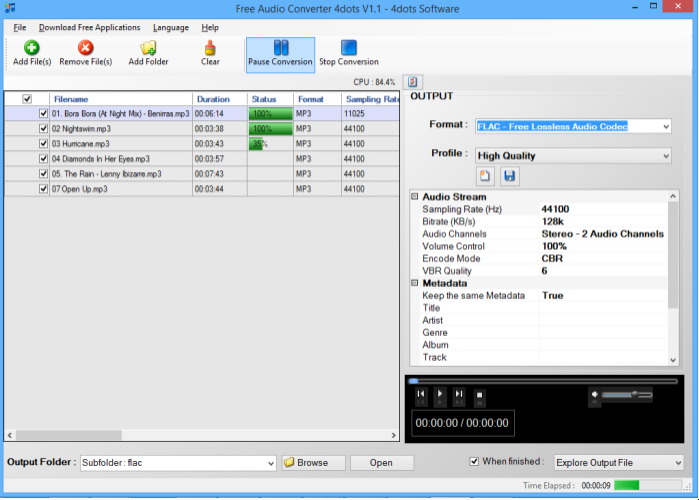Screen dimensions: 699x500
Task: Toggle the select-all checkbox in header
Action: 27,99
